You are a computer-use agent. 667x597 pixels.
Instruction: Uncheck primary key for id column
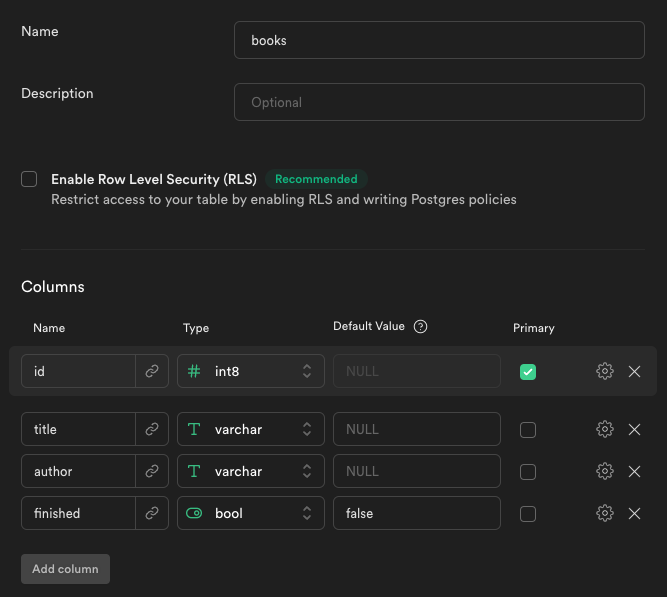point(528,371)
